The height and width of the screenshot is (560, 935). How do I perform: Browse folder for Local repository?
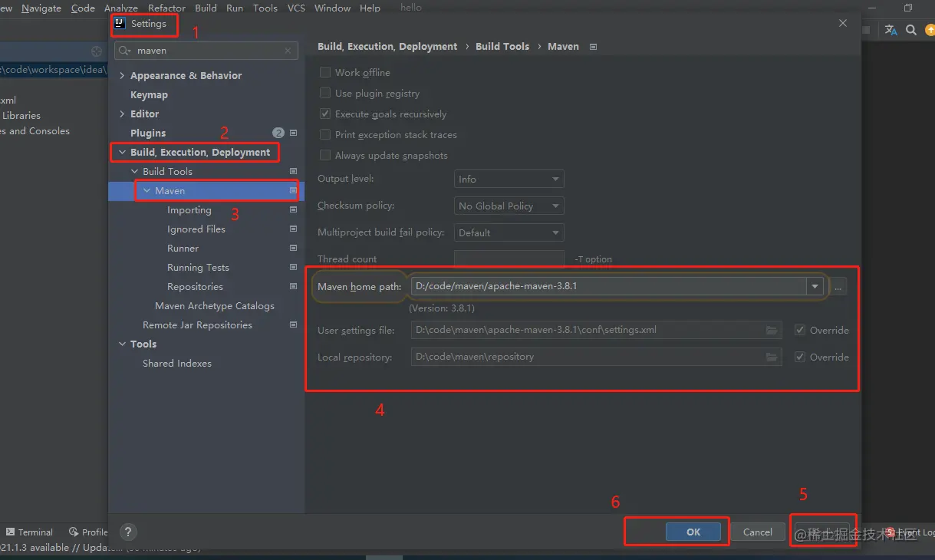(x=772, y=357)
